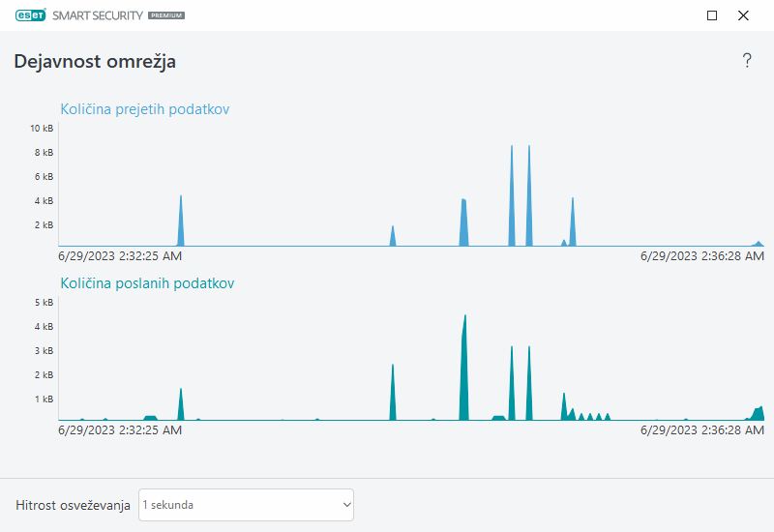Click the "Hitrost osveževanja" label
774x532 pixels.
point(73,505)
